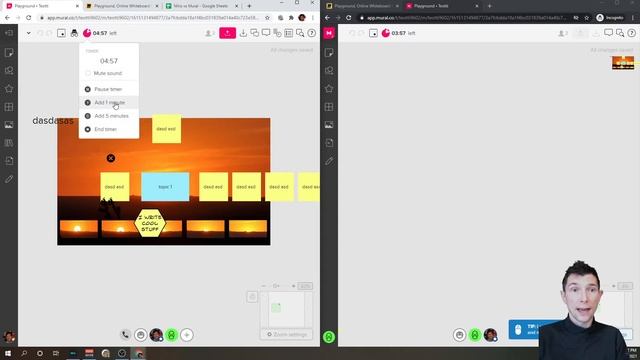Click the find search icon in left toolbar
The image size is (640, 360).
pyautogui.click(x=300, y=33)
